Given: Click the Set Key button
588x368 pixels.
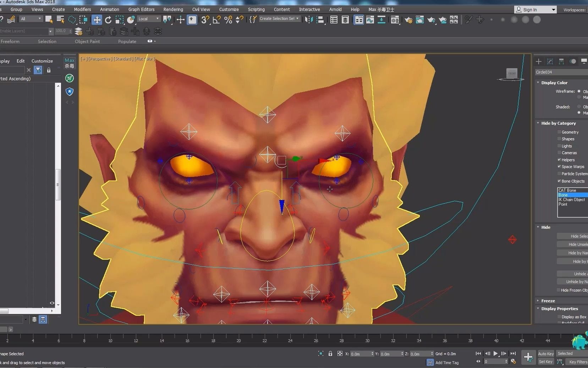Looking at the screenshot, I should click(x=546, y=362).
